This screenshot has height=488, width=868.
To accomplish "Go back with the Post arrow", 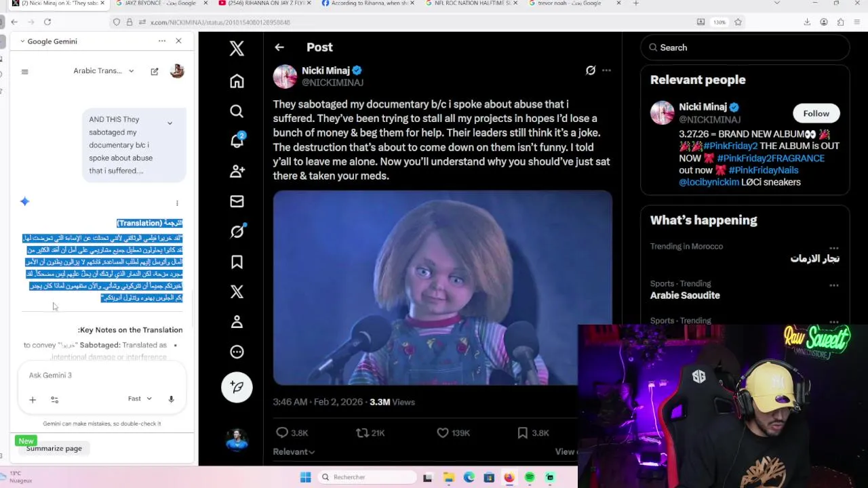I will [x=279, y=47].
